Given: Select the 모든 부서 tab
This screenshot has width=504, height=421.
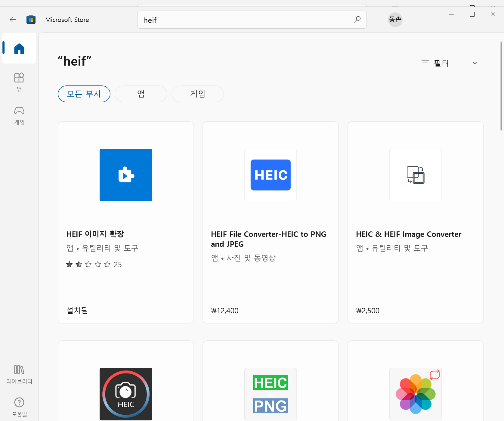Looking at the screenshot, I should 84,94.
